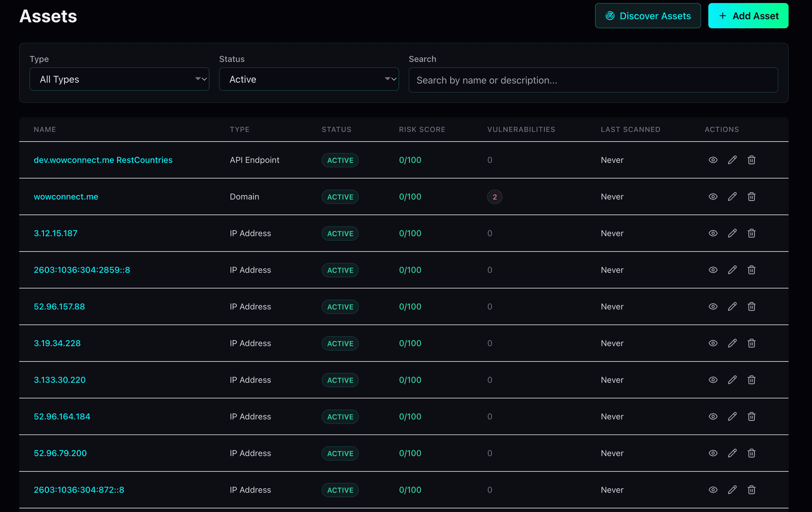
Task: Click the vulnerabilities badge showing 2
Action: (x=494, y=197)
